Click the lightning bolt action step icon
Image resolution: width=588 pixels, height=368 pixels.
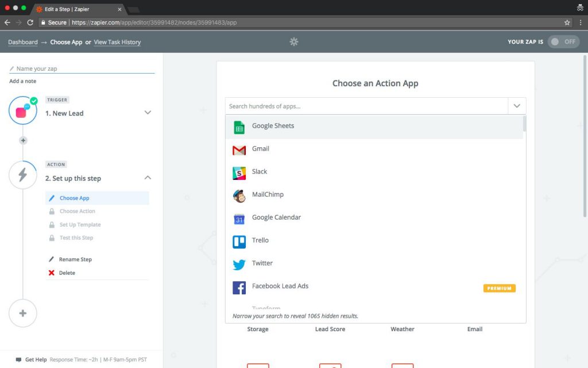[x=22, y=175]
